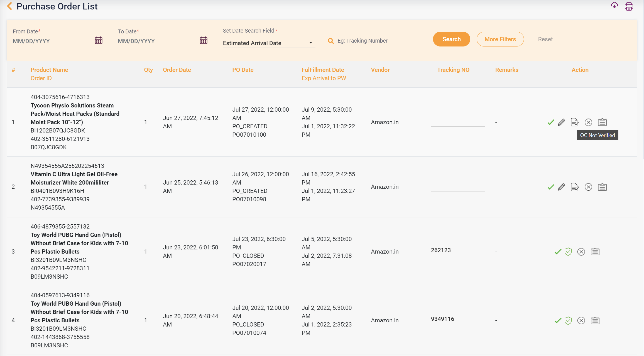
Task: Click the orange Search button
Action: pyautogui.click(x=451, y=39)
